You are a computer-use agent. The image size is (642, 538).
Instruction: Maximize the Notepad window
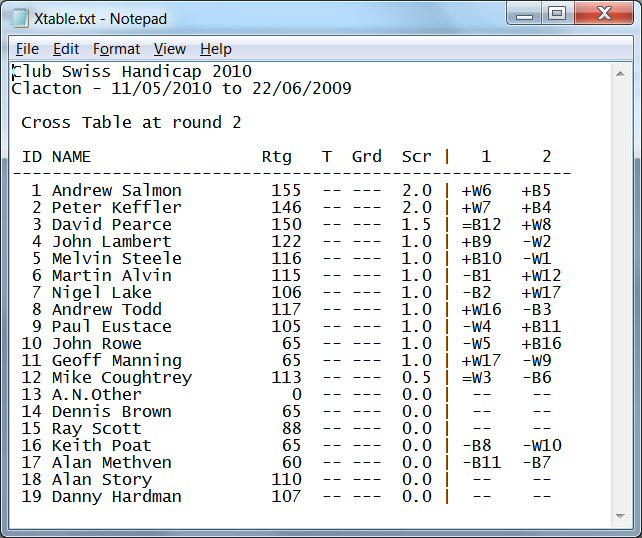click(x=557, y=14)
